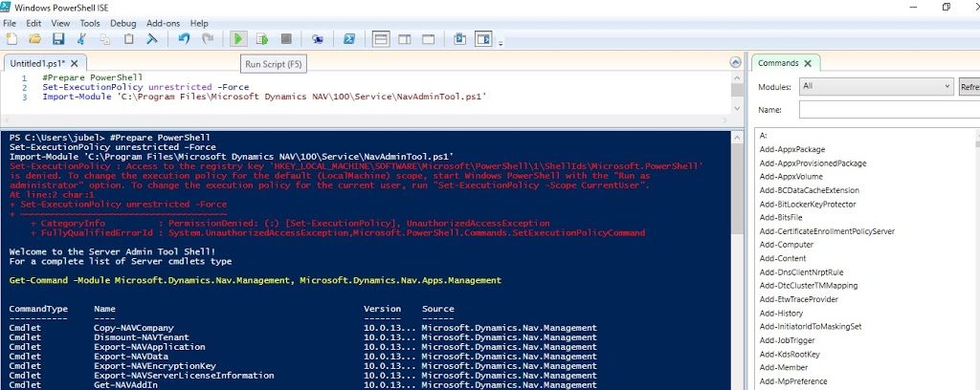Open New Remote PowerShell Tab icon

click(x=318, y=39)
